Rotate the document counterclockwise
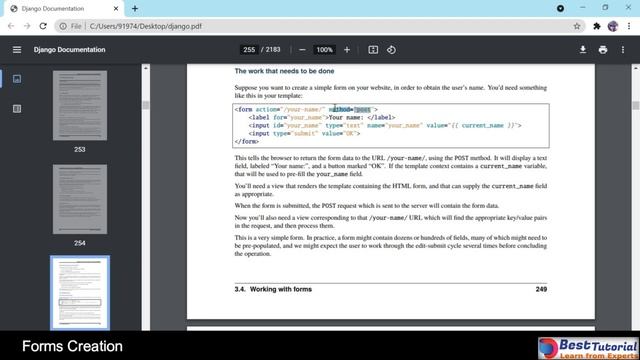640x360 pixels. coord(391,50)
